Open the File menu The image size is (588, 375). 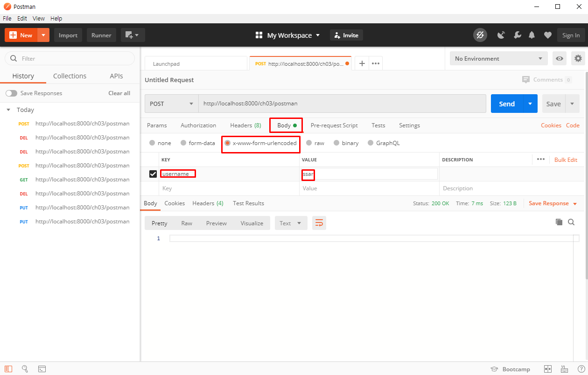click(7, 18)
